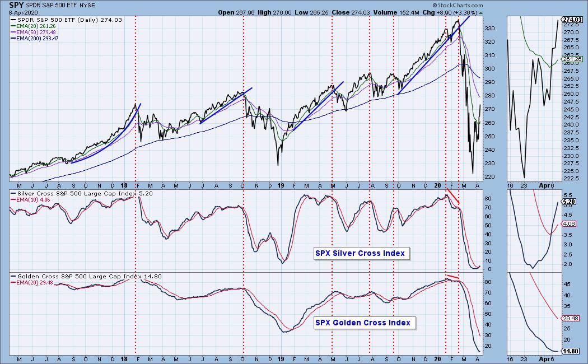Viewport: 588px width, 364px height.
Task: Click the 5.5 label in Silver Cross zoom axis
Action: pyautogui.click(x=568, y=195)
